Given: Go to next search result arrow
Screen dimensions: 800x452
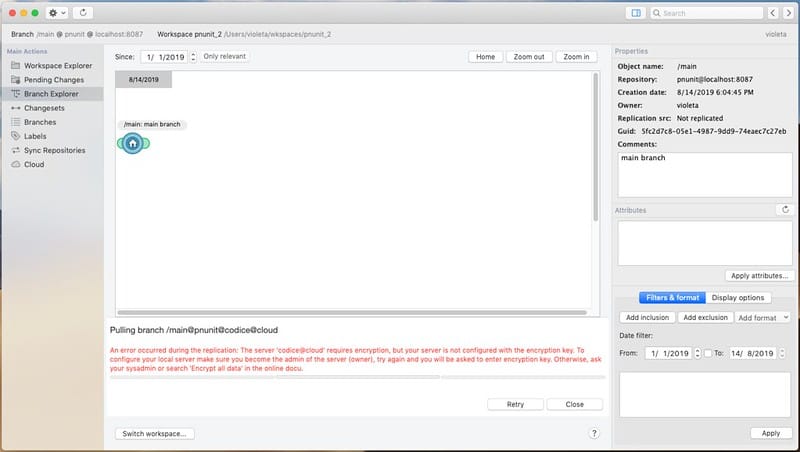Looking at the screenshot, I should (788, 13).
